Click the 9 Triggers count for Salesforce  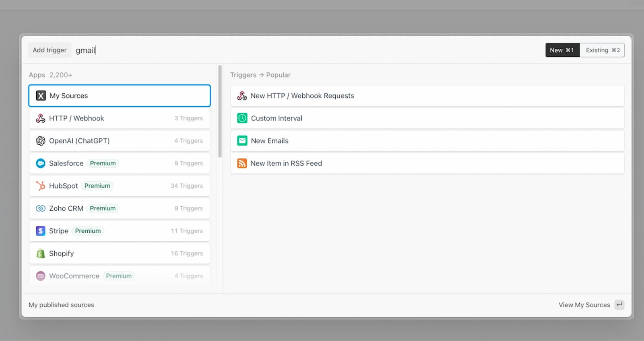188,163
